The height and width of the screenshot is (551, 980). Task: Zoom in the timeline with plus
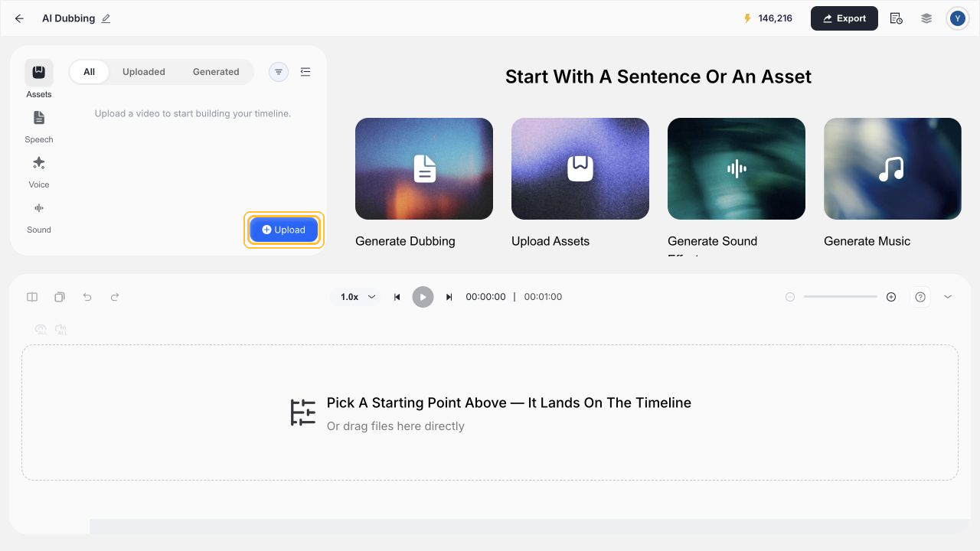891,297
